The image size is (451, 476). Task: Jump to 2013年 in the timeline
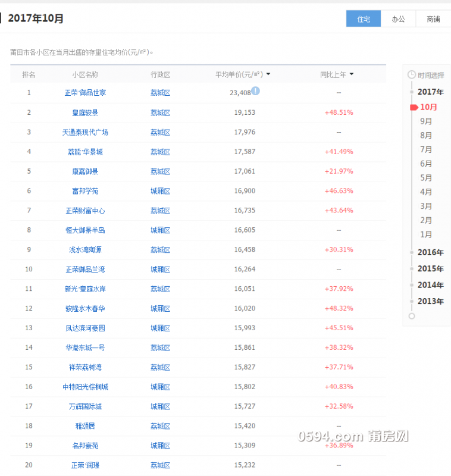(431, 302)
